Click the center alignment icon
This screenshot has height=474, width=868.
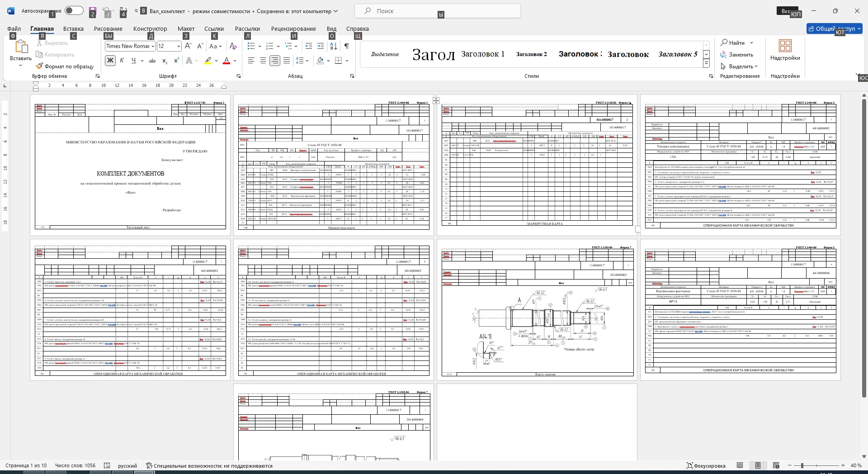tap(263, 61)
